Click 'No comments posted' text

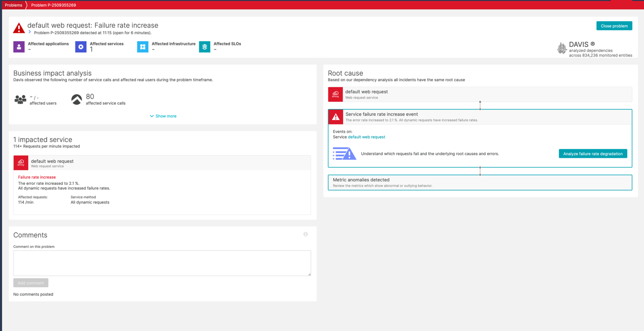click(33, 294)
